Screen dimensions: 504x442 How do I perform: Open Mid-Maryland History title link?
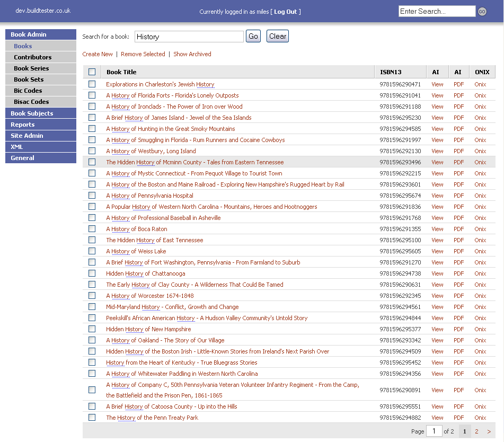172,307
